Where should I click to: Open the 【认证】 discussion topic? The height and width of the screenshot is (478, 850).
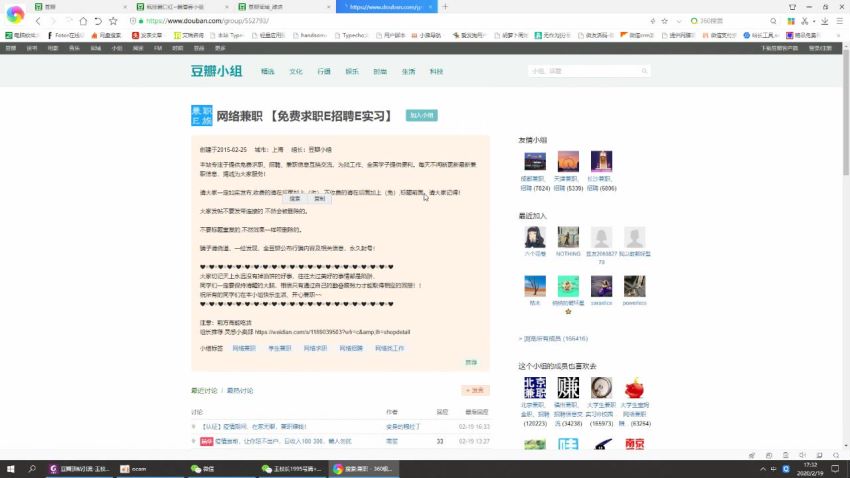tap(254, 427)
